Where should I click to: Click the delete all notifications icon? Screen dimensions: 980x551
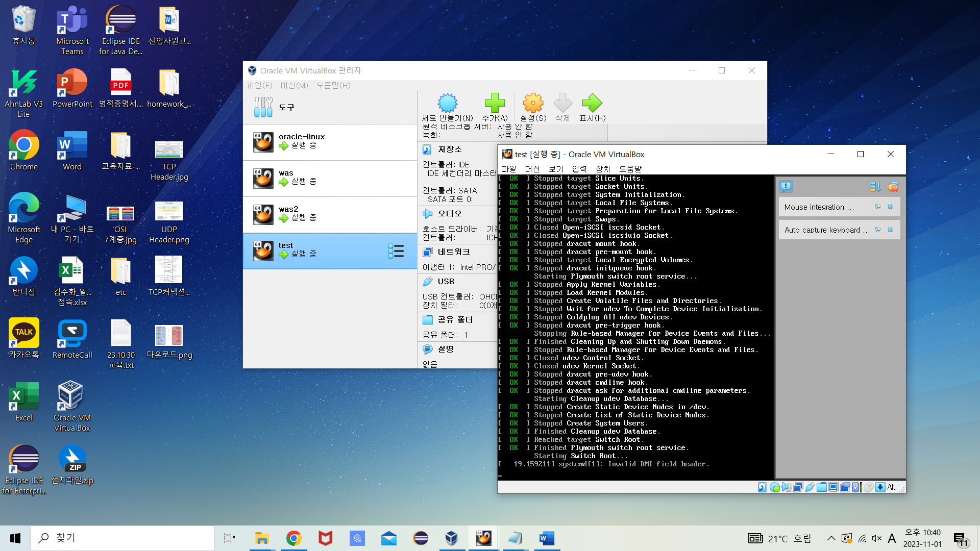(x=893, y=187)
